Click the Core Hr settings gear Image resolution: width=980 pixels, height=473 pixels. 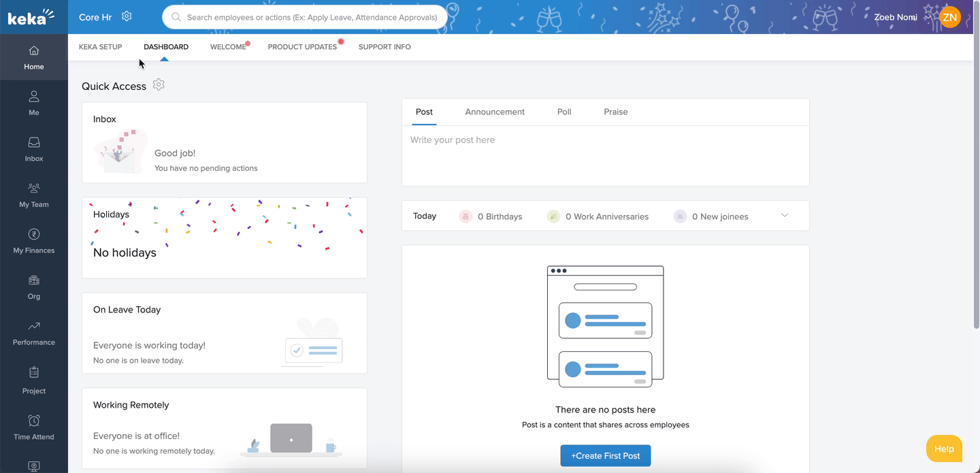127,16
